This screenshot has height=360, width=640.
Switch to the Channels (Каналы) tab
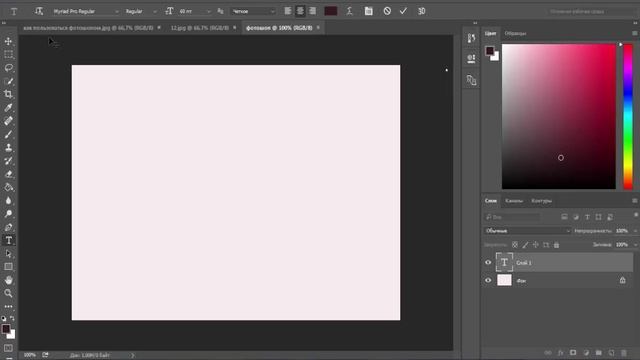pos(513,201)
